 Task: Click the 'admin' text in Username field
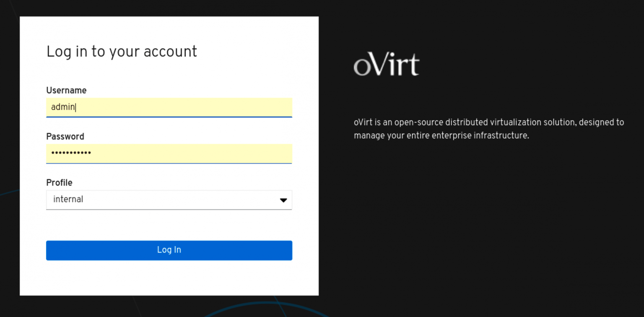(x=62, y=107)
